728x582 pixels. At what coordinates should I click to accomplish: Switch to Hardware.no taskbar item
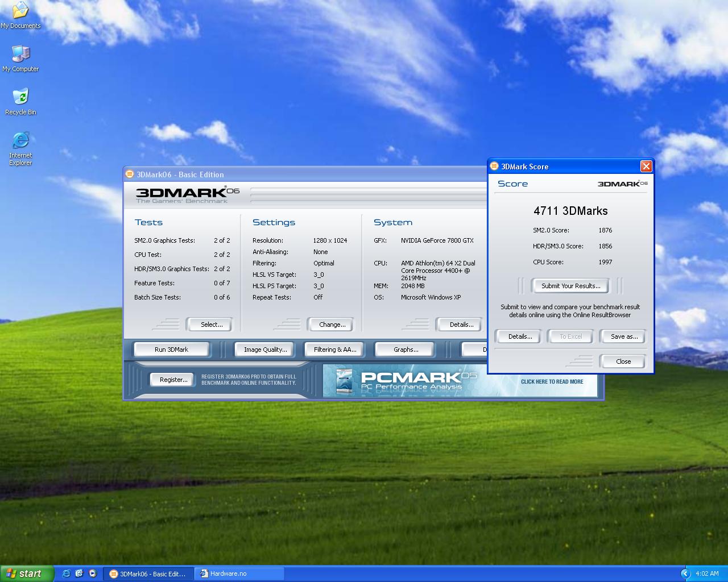coord(239,573)
